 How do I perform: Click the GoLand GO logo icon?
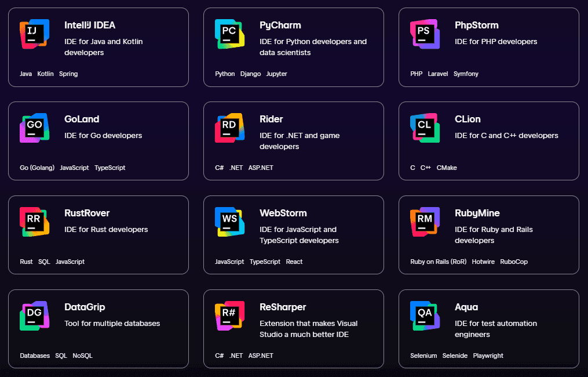click(35, 128)
